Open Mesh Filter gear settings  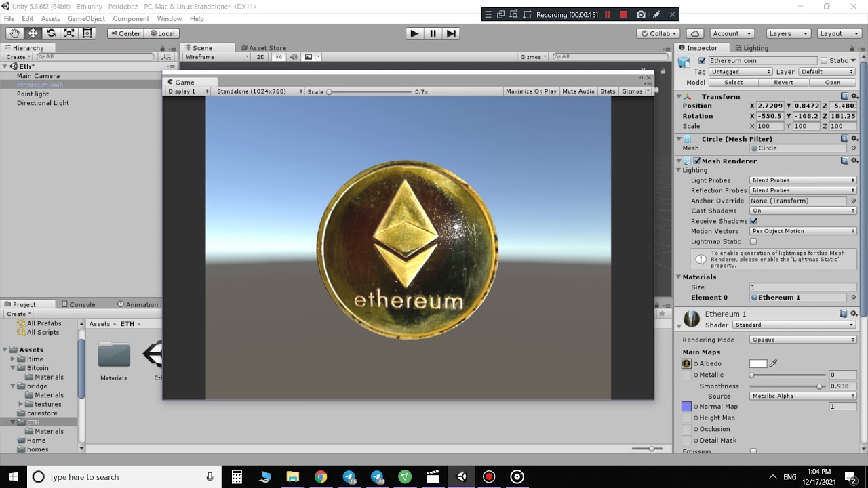854,138
